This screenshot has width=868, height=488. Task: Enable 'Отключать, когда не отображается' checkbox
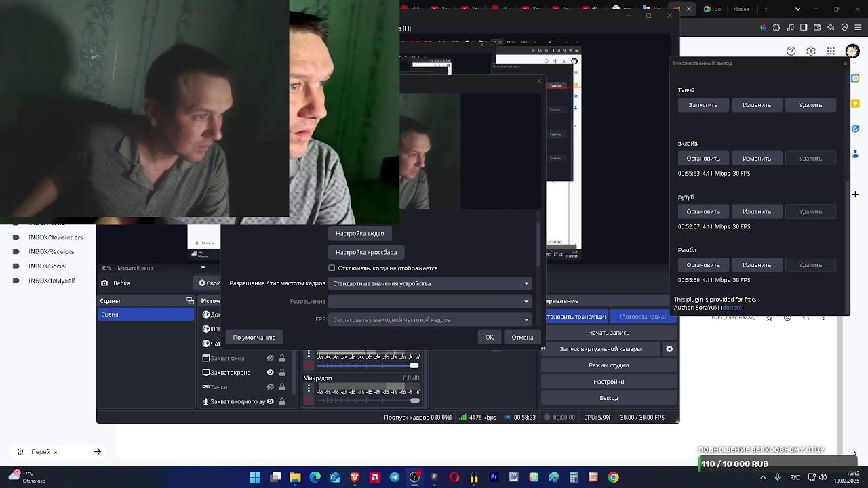pos(332,268)
